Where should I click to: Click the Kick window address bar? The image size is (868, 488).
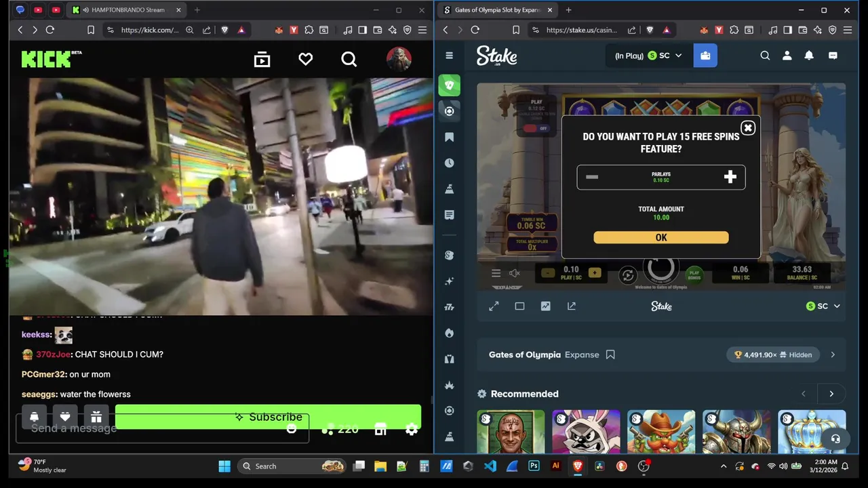click(149, 30)
